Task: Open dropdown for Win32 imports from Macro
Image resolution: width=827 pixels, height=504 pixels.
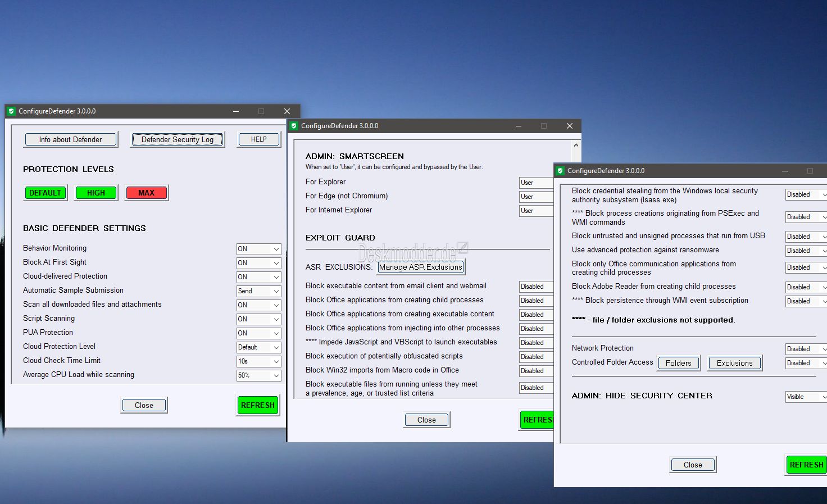Action: [x=537, y=371]
